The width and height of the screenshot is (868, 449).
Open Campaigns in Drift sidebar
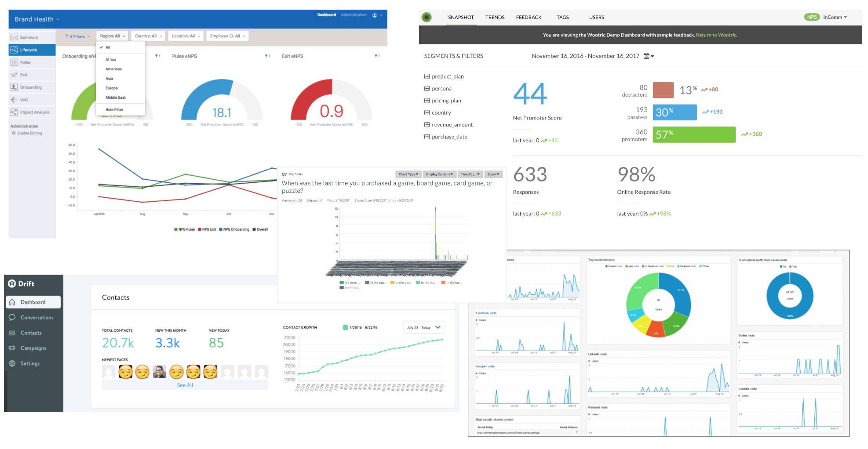[33, 348]
